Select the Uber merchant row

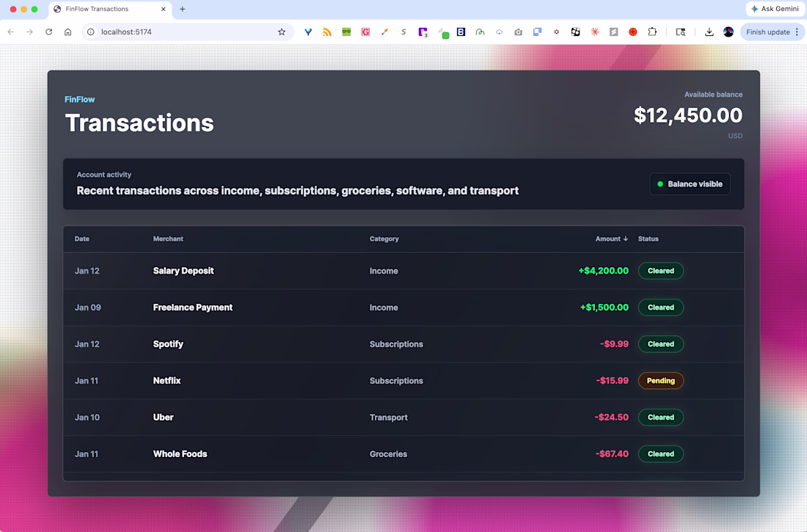pos(403,417)
